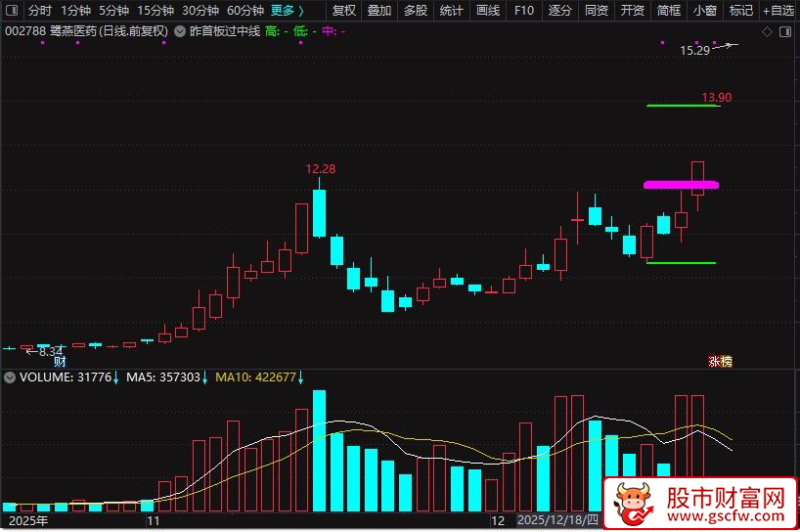Open the 逐分 tick detail
The width and height of the screenshot is (800, 532).
[560, 10]
